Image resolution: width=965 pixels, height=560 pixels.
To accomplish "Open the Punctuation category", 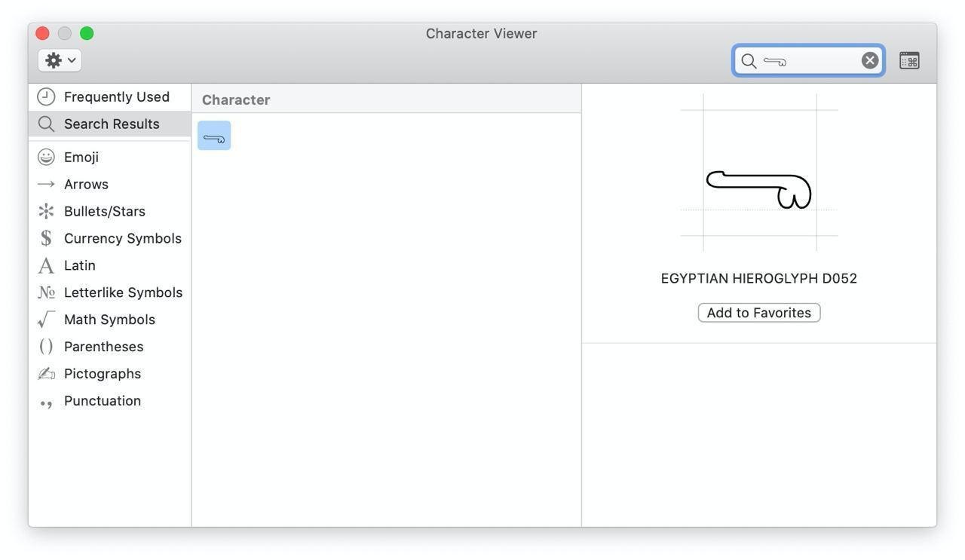I will (109, 402).
